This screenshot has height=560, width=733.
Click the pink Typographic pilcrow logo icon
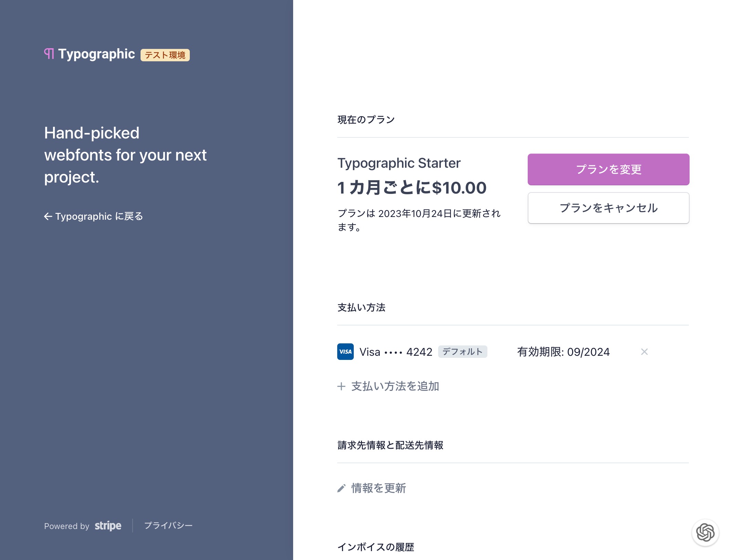49,54
